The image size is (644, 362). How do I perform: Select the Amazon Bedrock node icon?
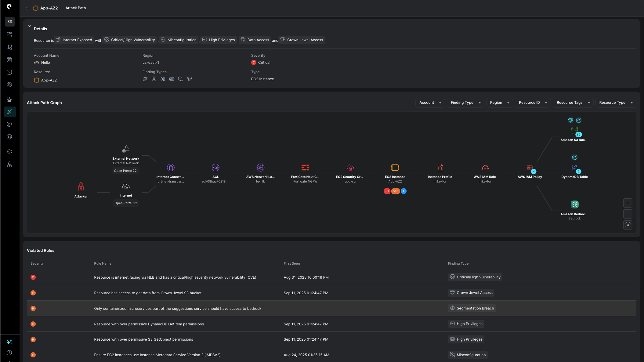(574, 205)
